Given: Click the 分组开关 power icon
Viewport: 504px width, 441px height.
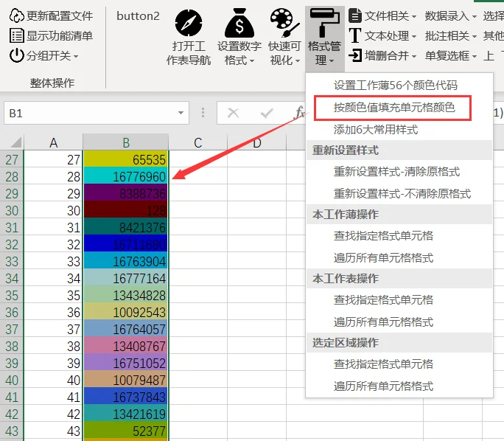Looking at the screenshot, I should click(17, 55).
